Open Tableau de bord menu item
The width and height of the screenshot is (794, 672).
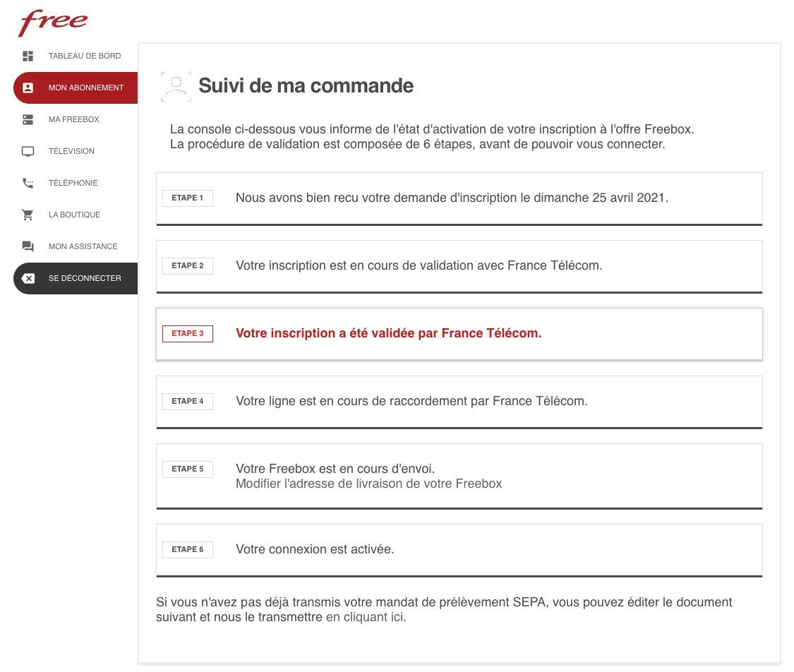(x=84, y=56)
